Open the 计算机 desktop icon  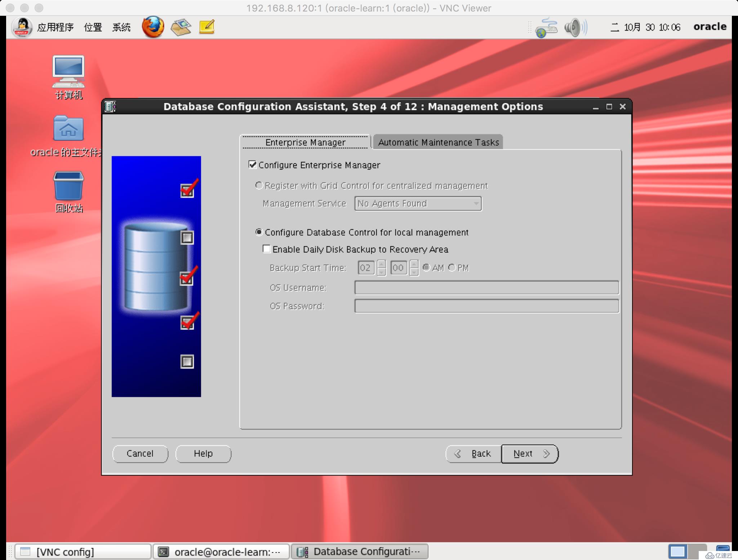click(x=68, y=77)
